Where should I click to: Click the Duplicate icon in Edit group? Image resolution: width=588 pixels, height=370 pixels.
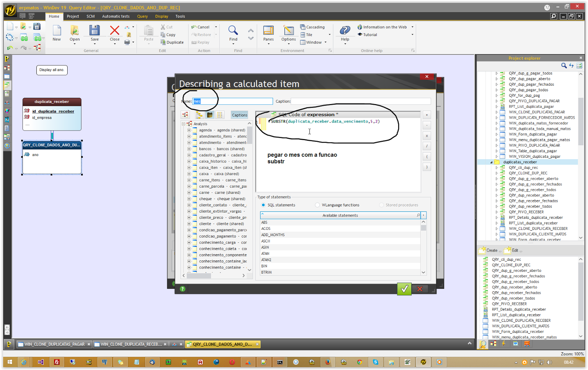point(163,42)
